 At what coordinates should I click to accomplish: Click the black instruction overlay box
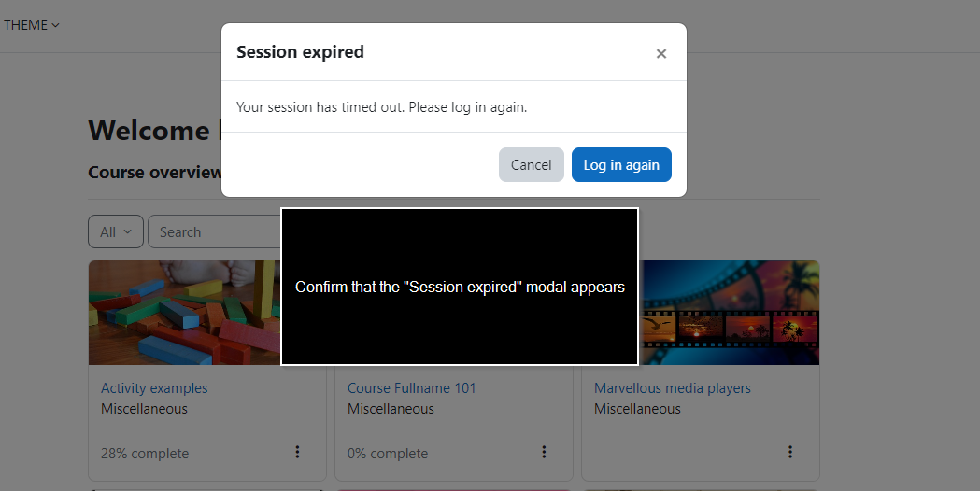coord(460,287)
